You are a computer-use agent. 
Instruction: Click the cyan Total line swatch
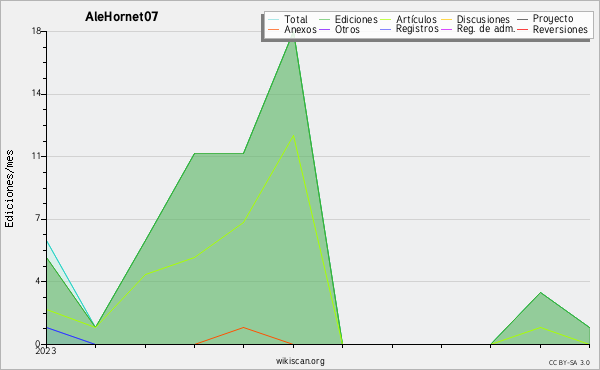click(x=274, y=19)
